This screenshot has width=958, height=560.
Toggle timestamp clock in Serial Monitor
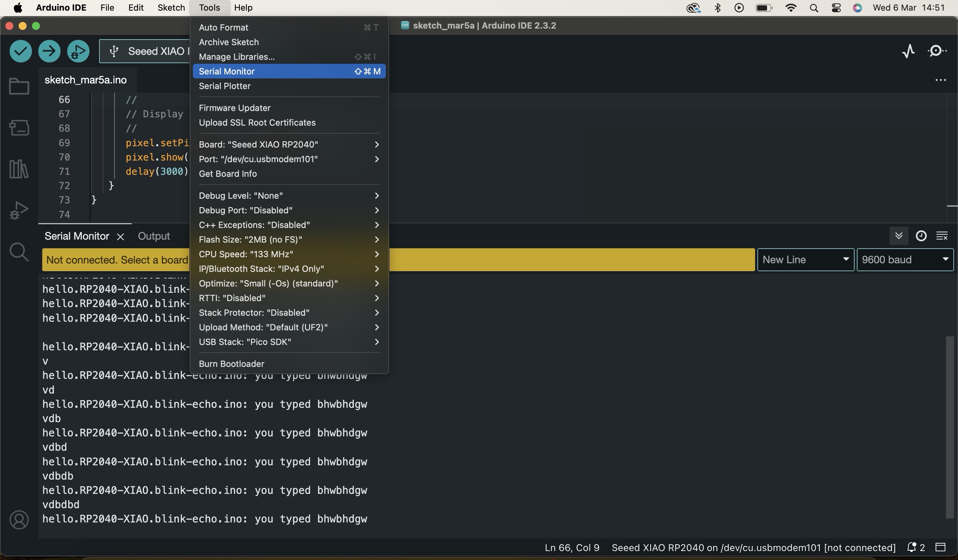[921, 236]
